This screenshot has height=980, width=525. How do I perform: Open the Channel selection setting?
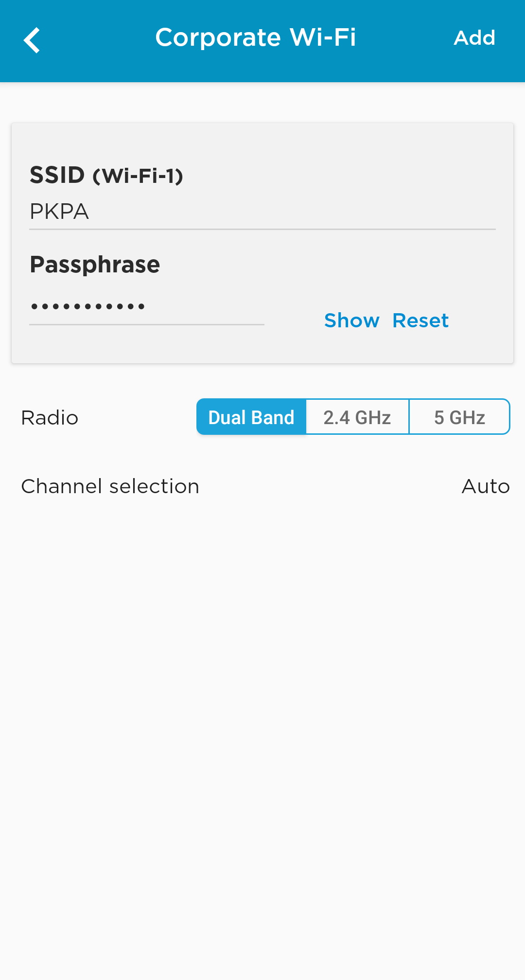pos(110,486)
